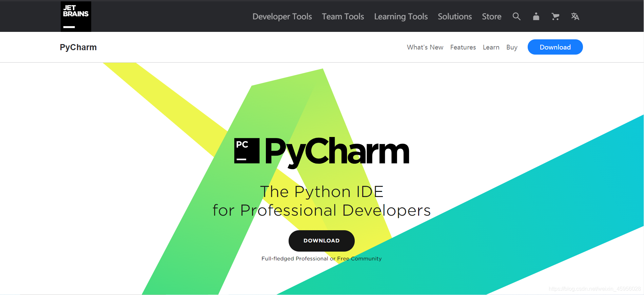The width and height of the screenshot is (644, 295).
Task: Open the Buy link
Action: [512, 47]
